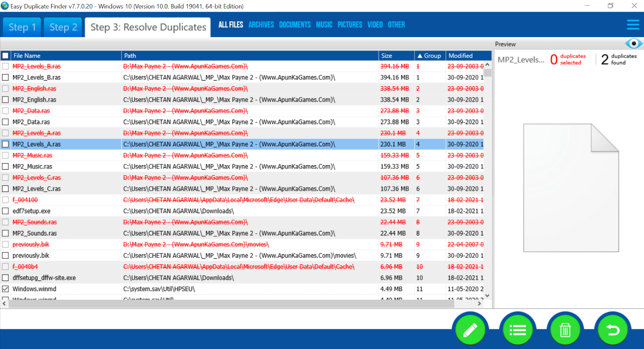Click the crossed-out f_0040b4 file name
644x349 pixels.
pos(25,266)
